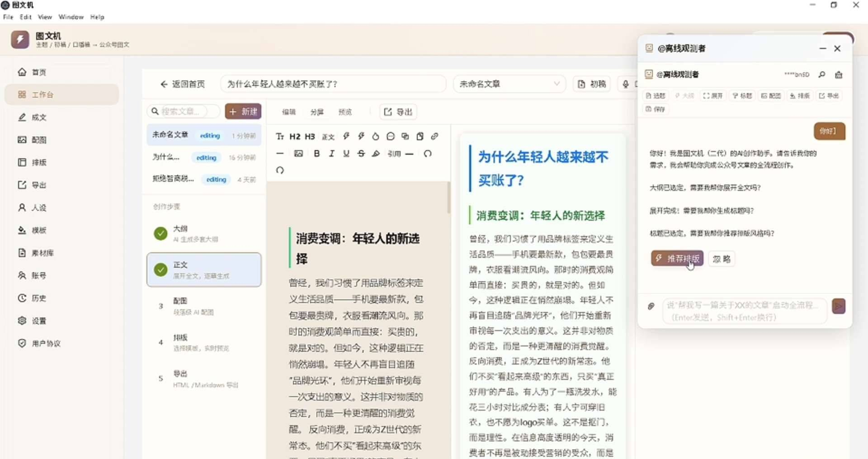Click the article title field 为什么年轻人越来越不买账了?
The height and width of the screenshot is (459, 868).
coord(333,84)
